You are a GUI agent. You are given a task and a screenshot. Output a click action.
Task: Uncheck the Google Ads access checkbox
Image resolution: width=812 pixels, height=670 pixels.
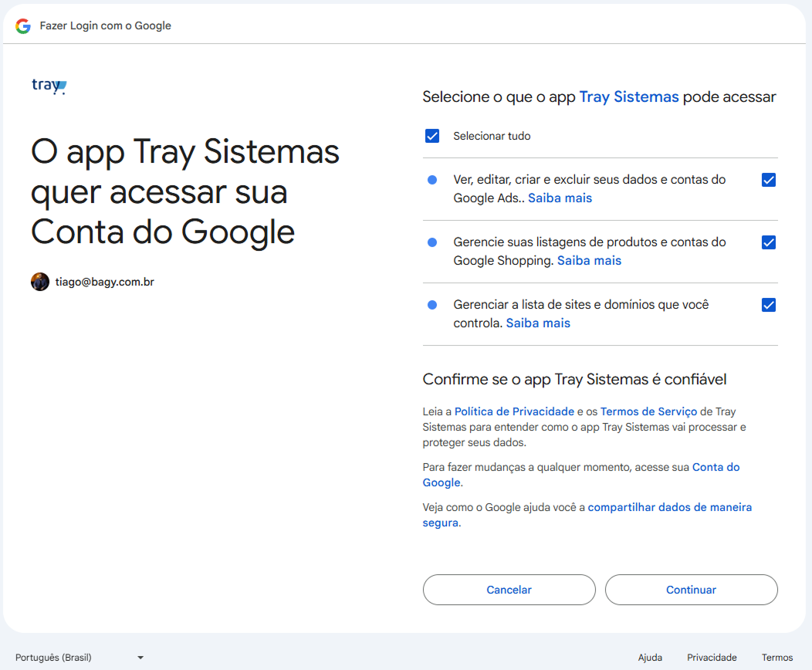[769, 180]
